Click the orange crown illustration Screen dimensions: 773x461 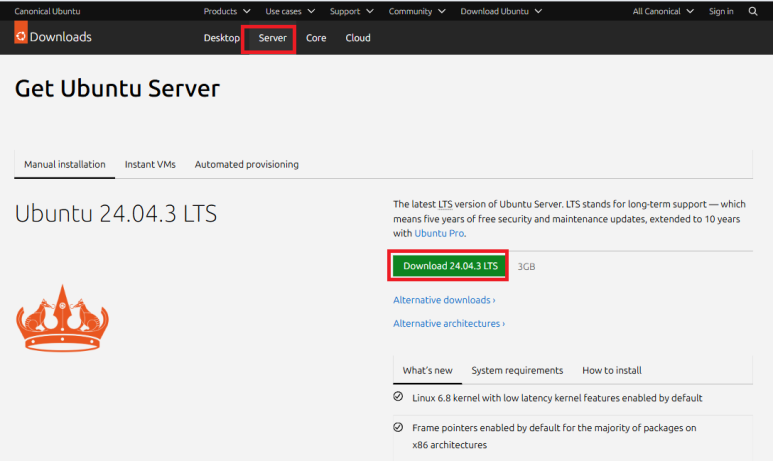[62, 318]
